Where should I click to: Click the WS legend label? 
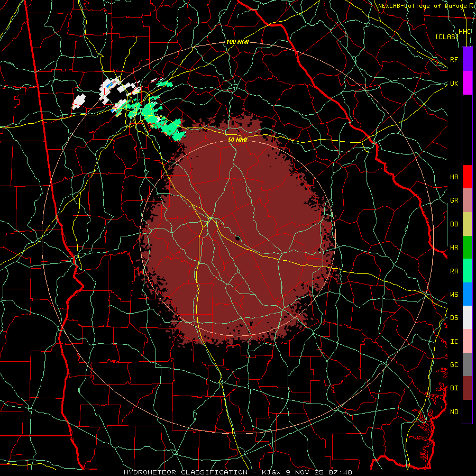(x=454, y=295)
